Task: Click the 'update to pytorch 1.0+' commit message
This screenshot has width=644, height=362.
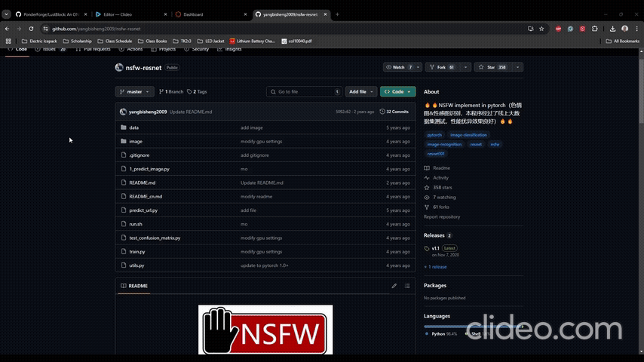Action: click(x=265, y=265)
